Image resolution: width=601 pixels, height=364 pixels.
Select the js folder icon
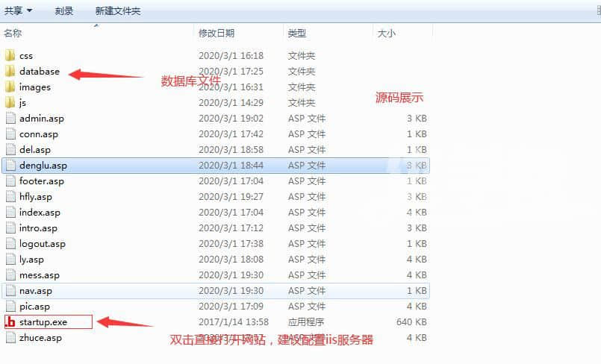(10, 103)
